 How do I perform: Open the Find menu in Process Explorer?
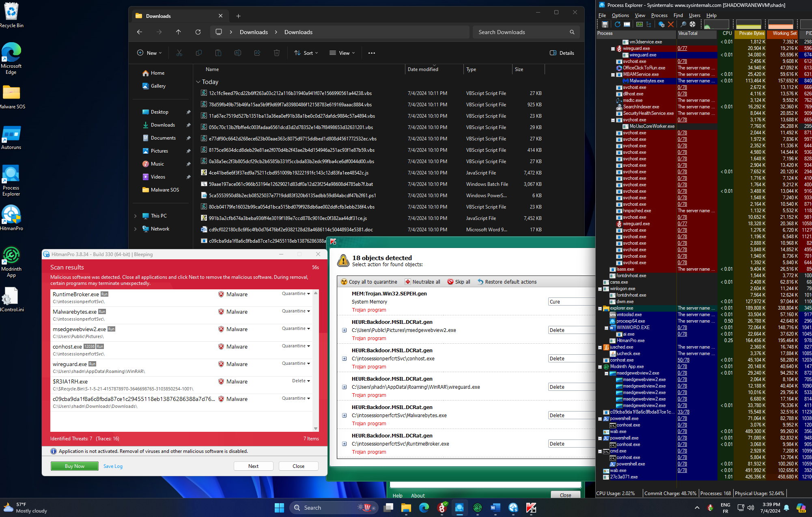tap(678, 15)
